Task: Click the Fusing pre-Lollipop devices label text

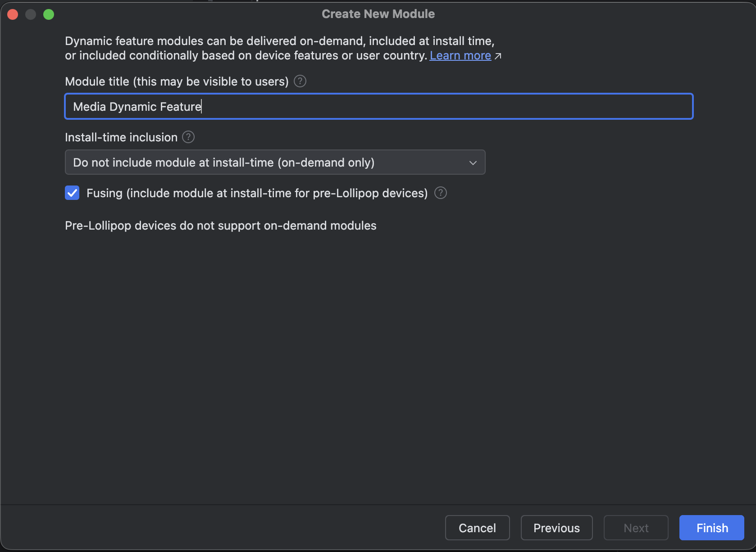Action: [257, 193]
